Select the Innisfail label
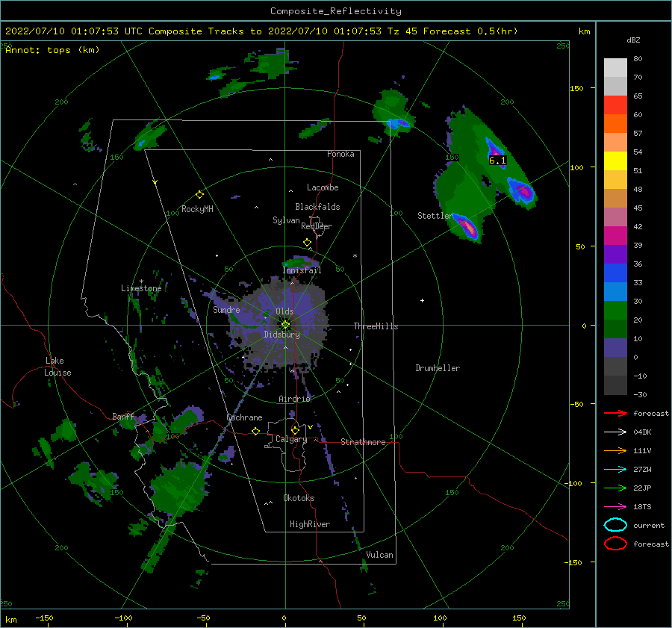Viewport: 672px width, 628px height. (302, 270)
